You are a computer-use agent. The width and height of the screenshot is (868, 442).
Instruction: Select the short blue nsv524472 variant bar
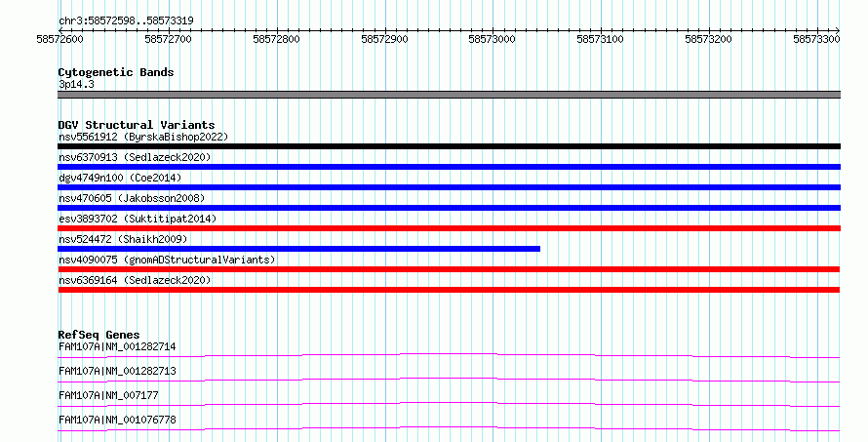coord(299,249)
